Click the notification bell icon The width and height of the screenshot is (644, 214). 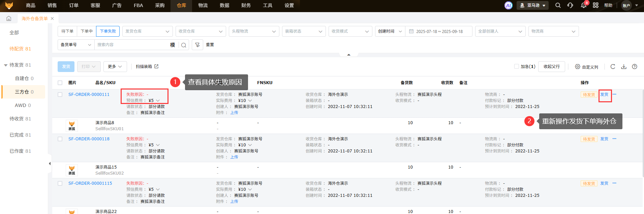click(583, 5)
